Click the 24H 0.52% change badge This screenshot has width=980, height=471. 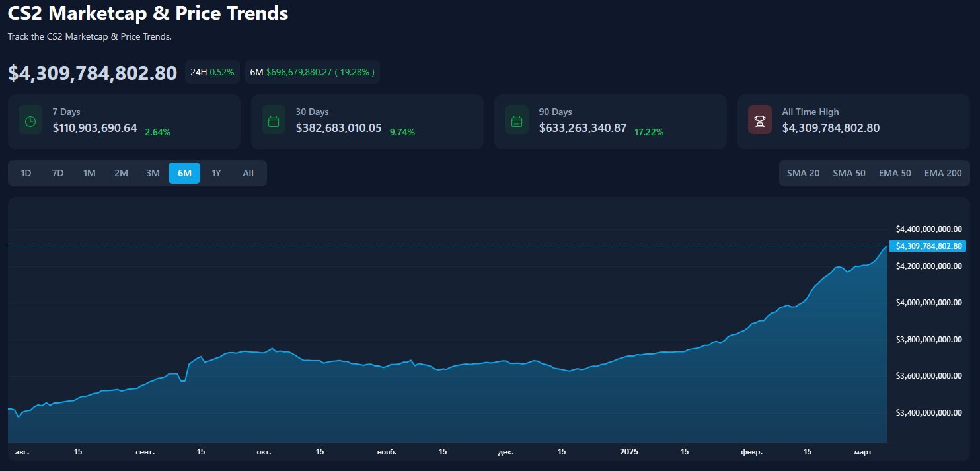click(212, 72)
